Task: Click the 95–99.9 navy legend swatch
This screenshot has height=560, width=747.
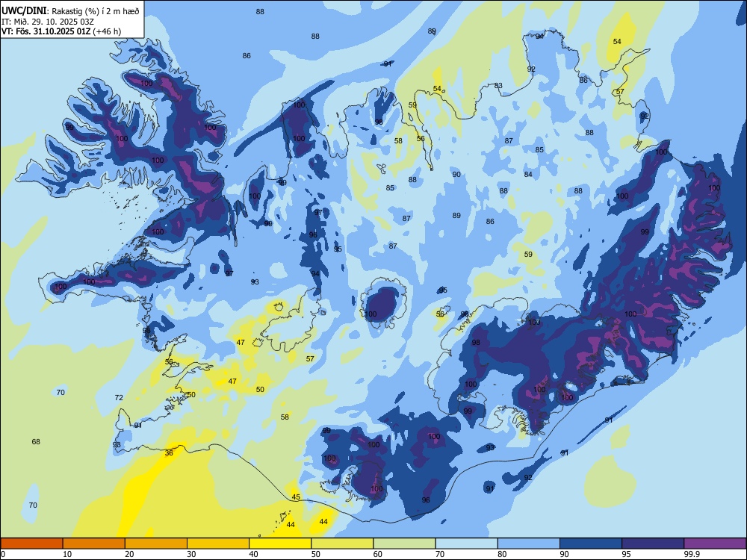Action: point(653,544)
